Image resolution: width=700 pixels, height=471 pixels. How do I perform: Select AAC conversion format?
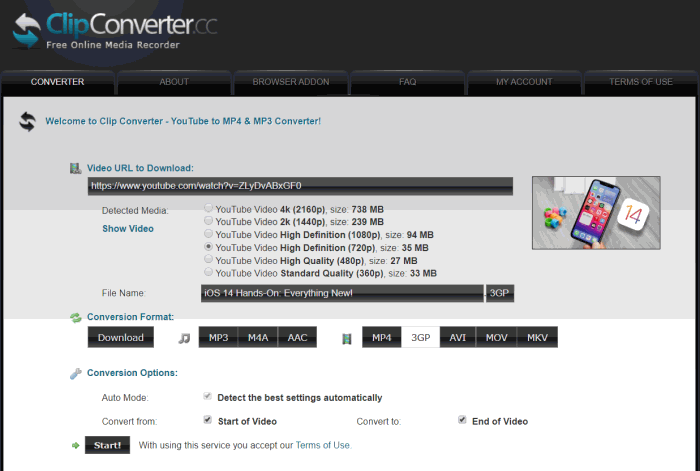point(297,337)
